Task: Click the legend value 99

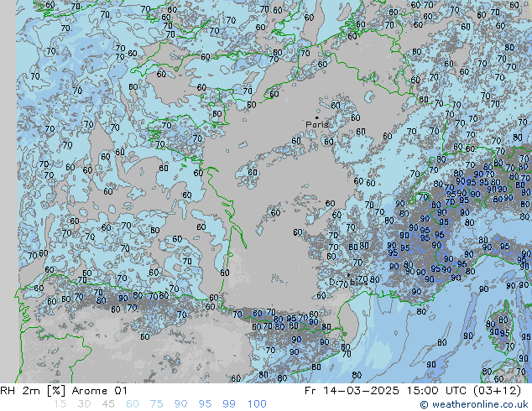Action: click(x=229, y=404)
